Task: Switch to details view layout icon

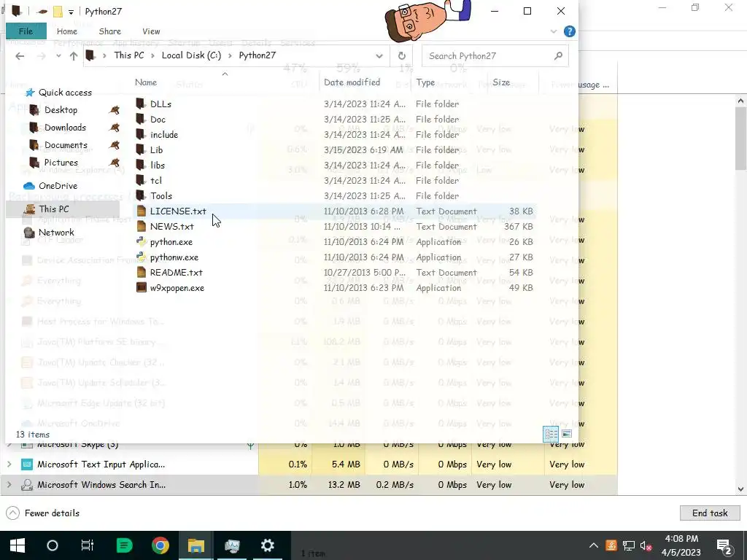Action: click(551, 434)
